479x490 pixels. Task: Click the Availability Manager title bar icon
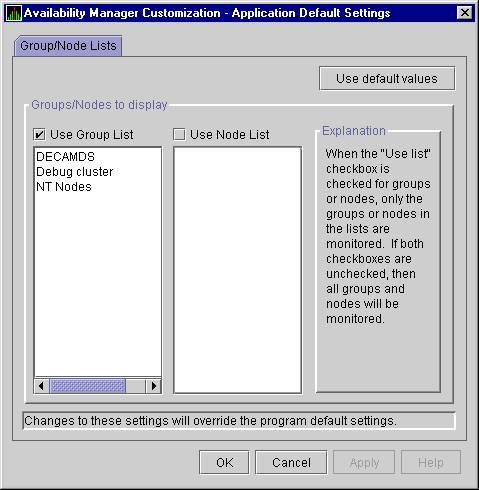coord(14,13)
